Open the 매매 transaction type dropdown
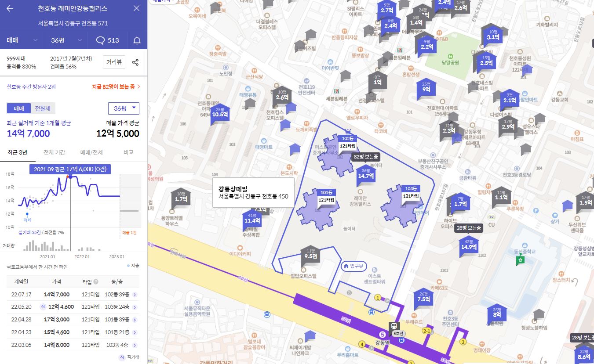594x364 pixels. click(21, 40)
